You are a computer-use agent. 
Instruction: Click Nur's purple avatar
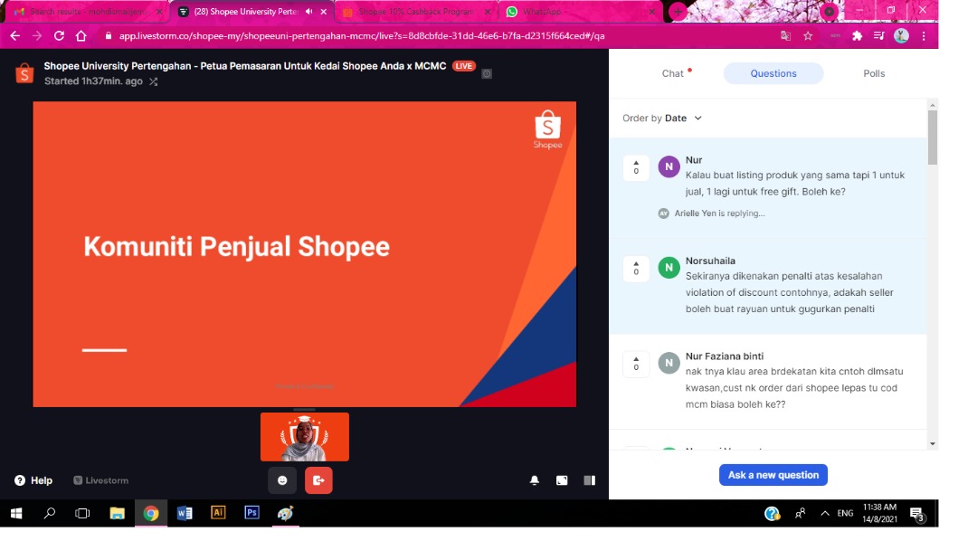coord(669,167)
